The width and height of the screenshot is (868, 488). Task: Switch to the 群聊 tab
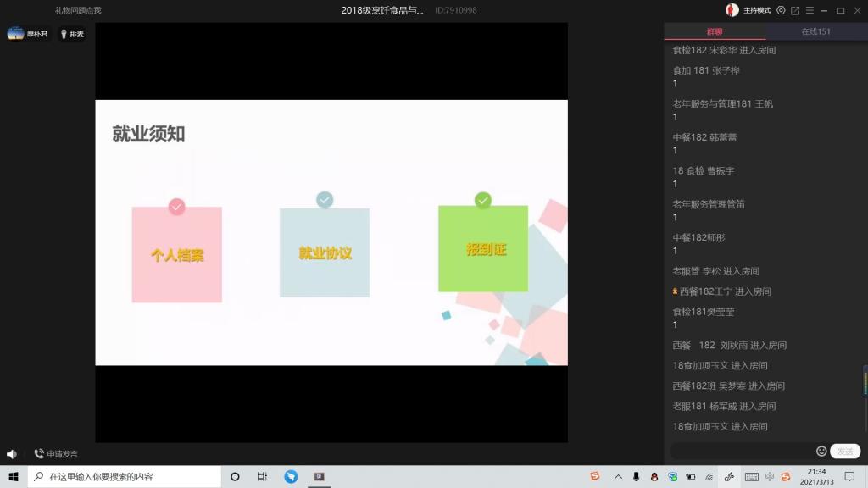[715, 31]
